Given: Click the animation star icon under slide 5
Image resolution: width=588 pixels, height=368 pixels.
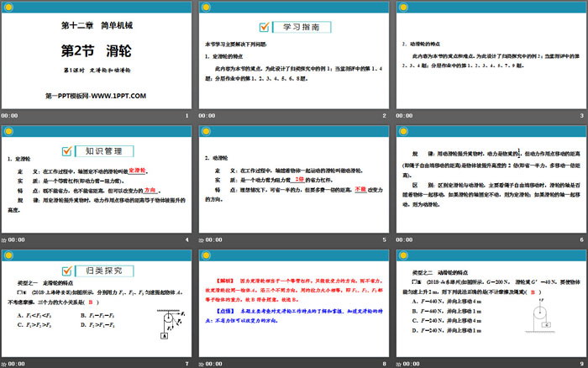Looking at the screenshot, I should pos(202,240).
